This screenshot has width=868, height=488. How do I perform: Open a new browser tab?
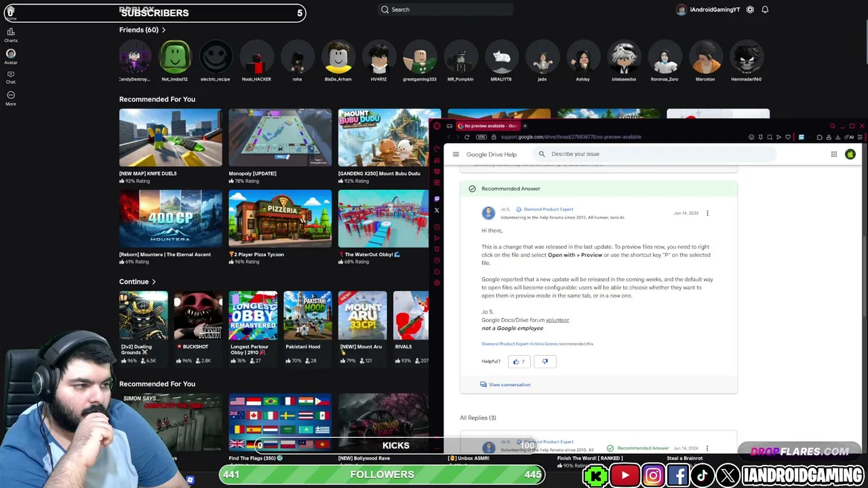tap(525, 126)
